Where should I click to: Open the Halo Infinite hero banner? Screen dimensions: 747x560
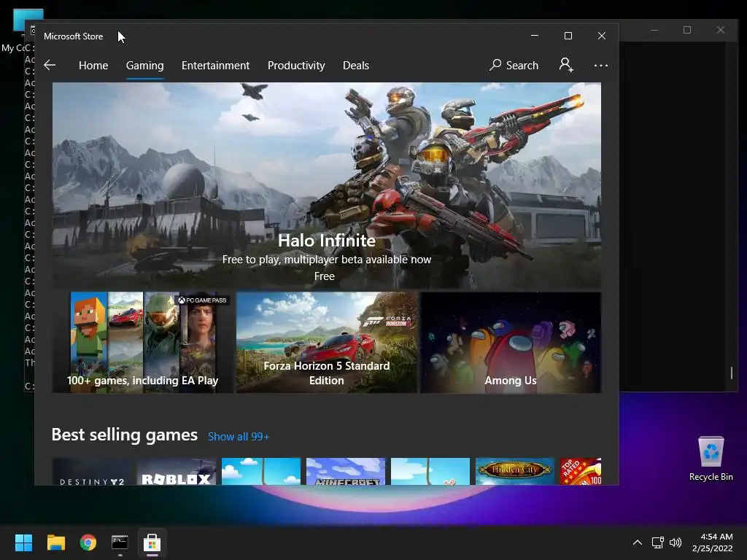click(326, 185)
